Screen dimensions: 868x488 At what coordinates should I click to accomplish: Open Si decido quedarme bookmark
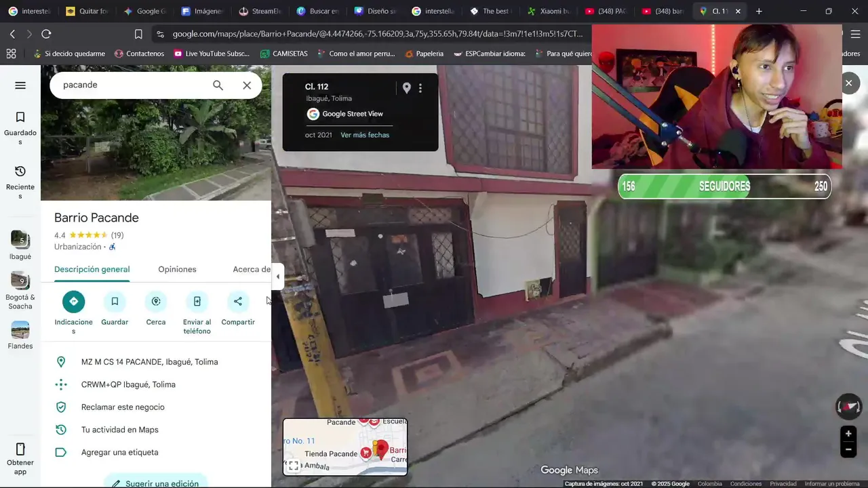(x=68, y=54)
